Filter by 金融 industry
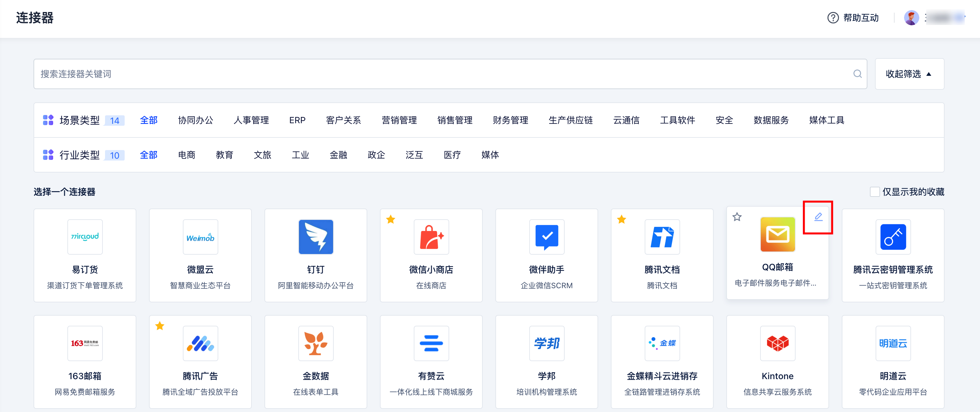Screen dimensions: 980x412 coord(338,155)
